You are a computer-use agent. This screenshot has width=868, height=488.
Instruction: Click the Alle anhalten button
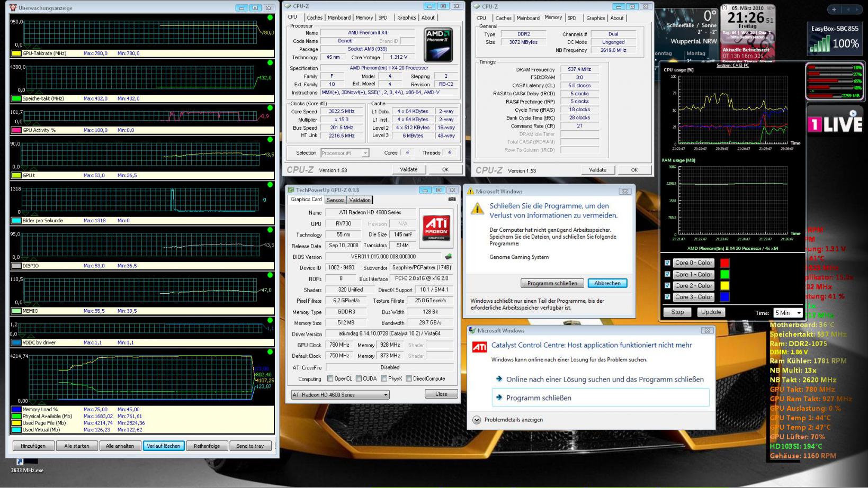[x=120, y=446]
